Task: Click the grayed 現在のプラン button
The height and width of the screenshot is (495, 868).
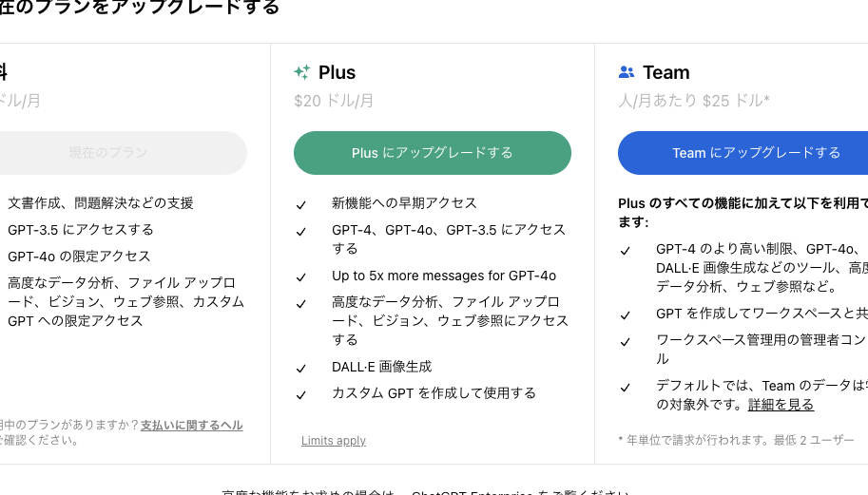Action: [x=122, y=153]
